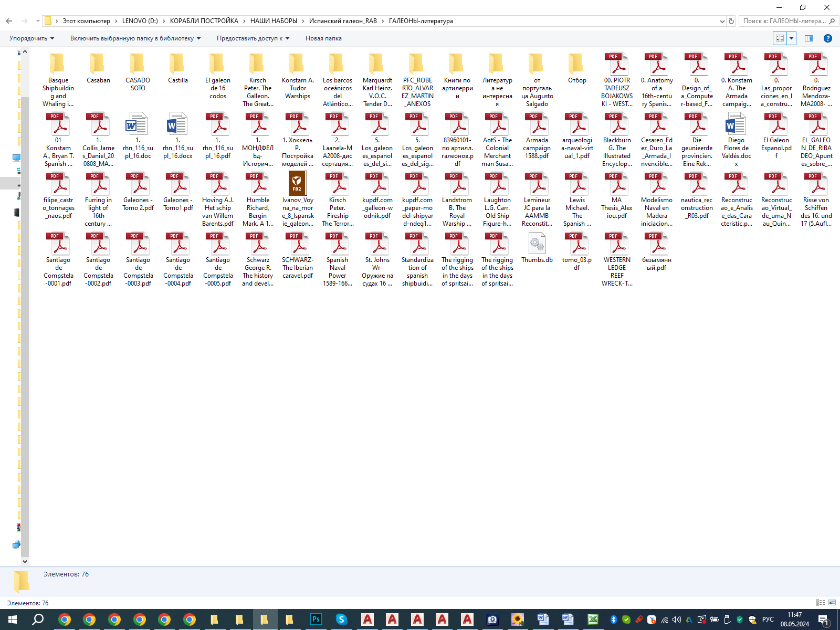Select the Diego Flores de Valdés.docx file
The width and height of the screenshot is (840, 630).
point(737,140)
